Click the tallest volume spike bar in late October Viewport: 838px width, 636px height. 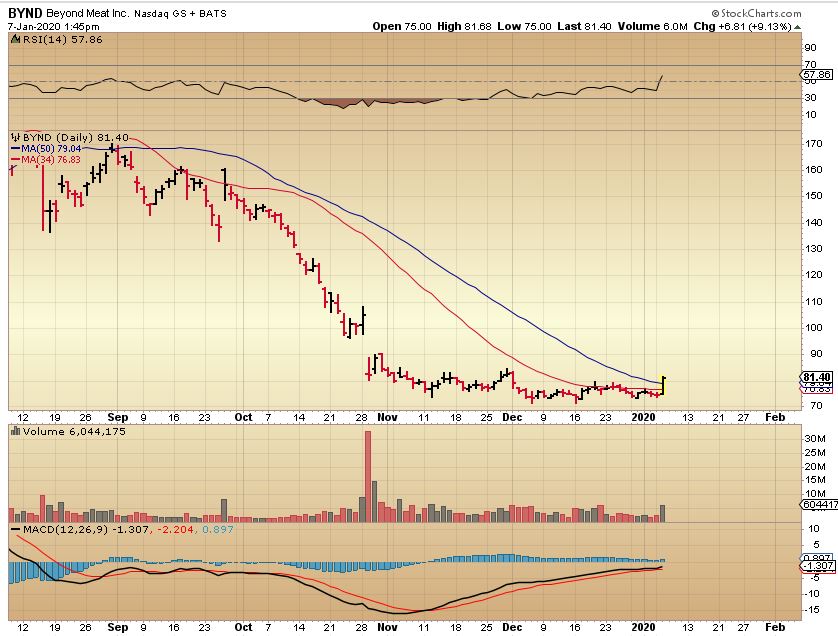[368, 476]
